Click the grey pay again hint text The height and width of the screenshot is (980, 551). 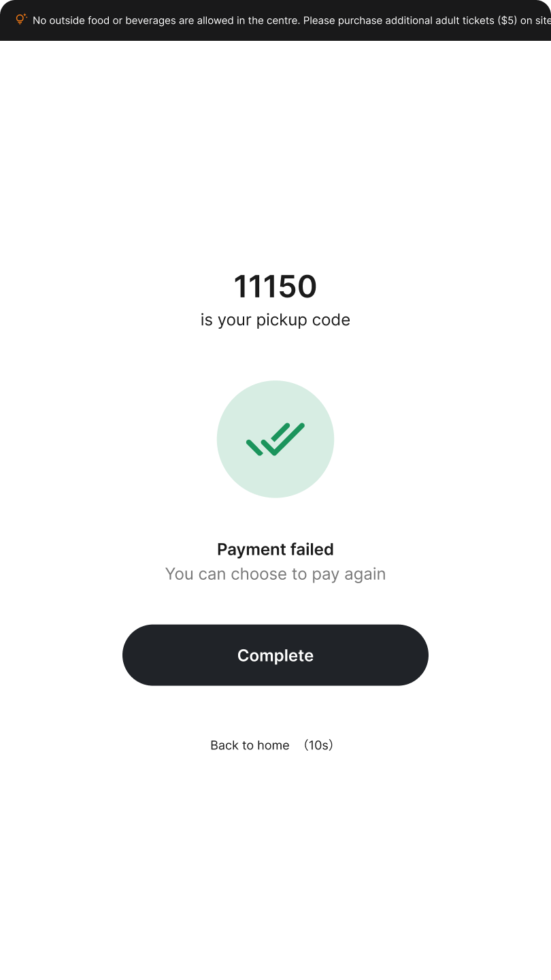coord(275,574)
